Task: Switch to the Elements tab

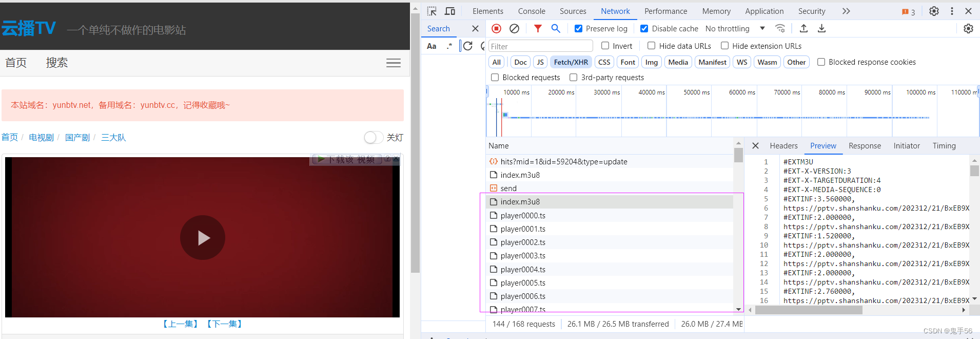Action: point(487,11)
